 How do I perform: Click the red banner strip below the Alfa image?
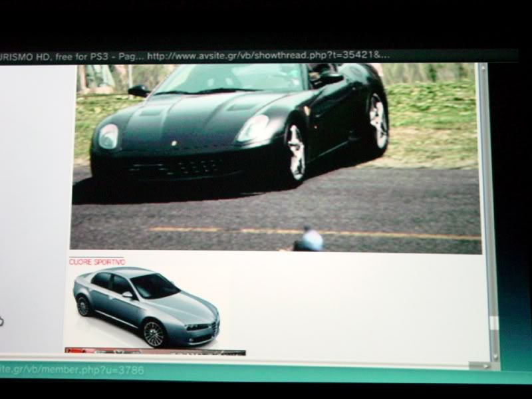click(155, 352)
